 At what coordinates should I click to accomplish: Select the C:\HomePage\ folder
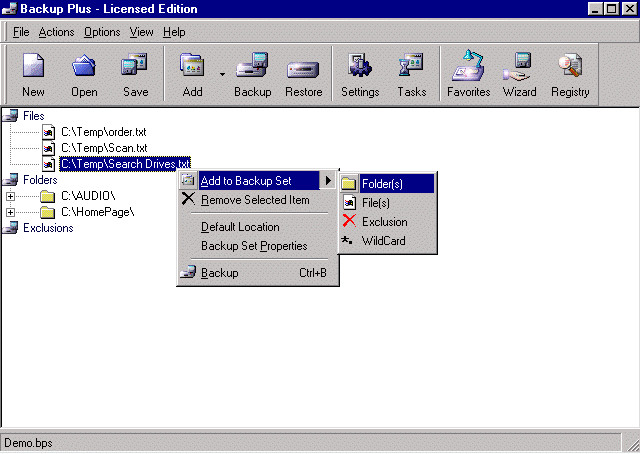98,212
